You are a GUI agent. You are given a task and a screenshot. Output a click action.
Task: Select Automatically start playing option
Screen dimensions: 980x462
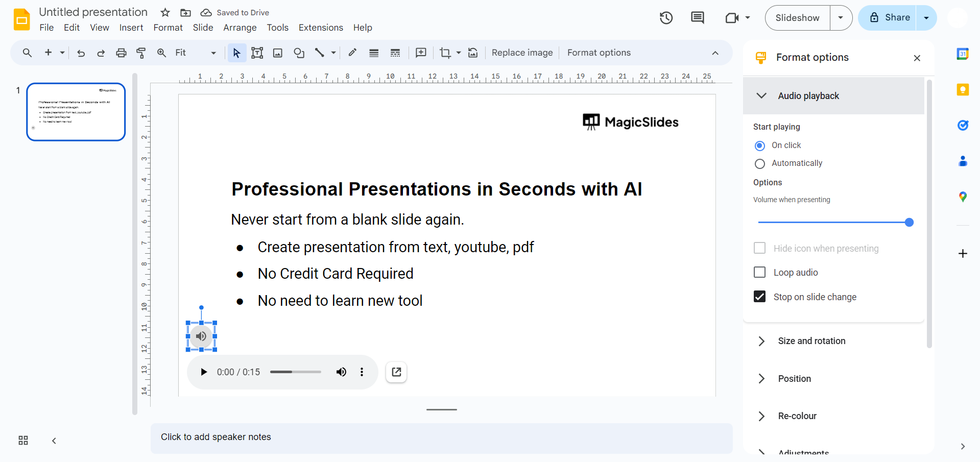760,163
